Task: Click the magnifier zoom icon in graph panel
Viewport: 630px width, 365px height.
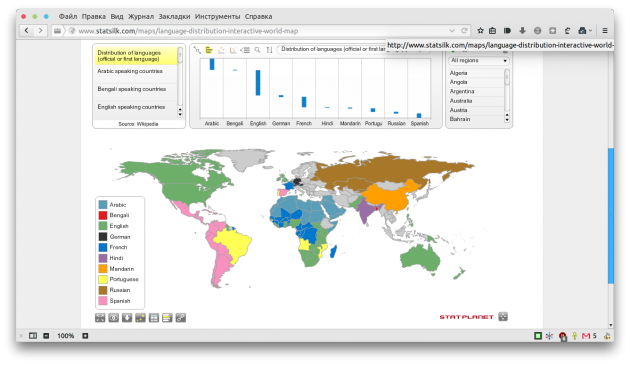Action: click(x=258, y=50)
